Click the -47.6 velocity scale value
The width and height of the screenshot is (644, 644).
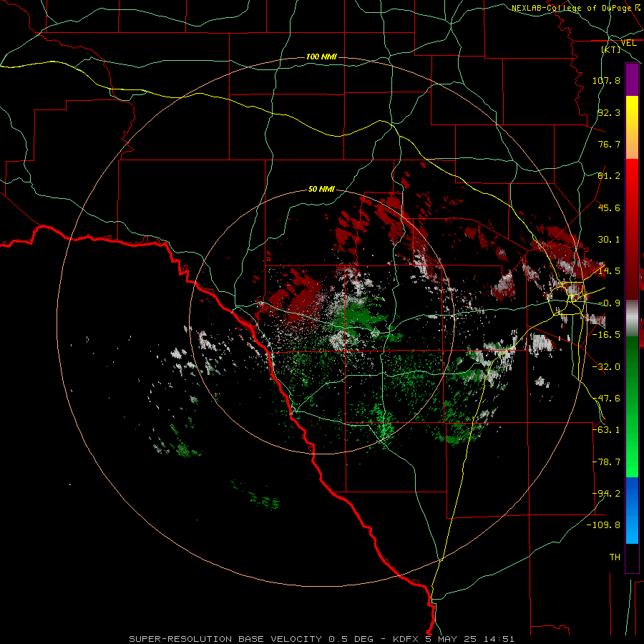[606, 399]
